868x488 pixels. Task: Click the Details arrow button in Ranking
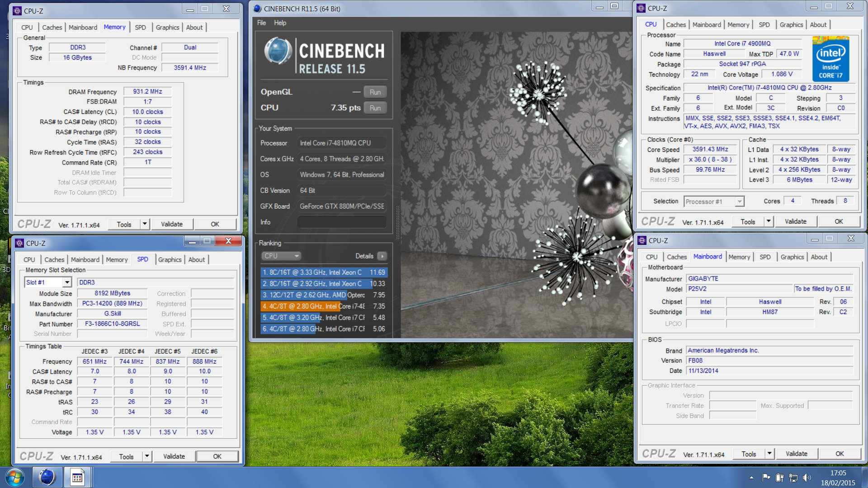(382, 256)
